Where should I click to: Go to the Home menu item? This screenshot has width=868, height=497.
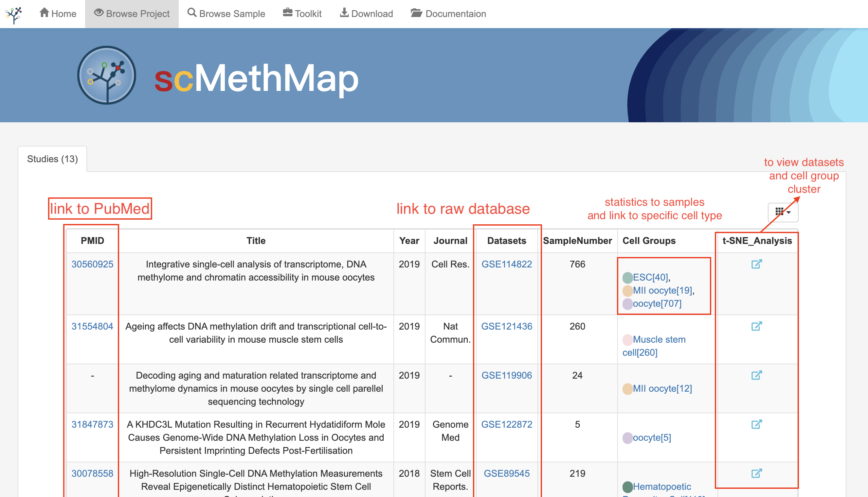(58, 14)
